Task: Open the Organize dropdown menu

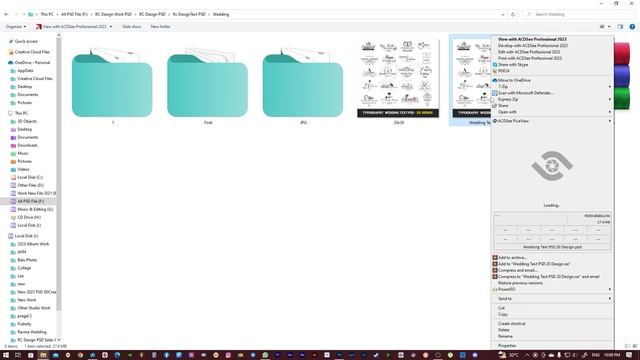Action: point(16,27)
